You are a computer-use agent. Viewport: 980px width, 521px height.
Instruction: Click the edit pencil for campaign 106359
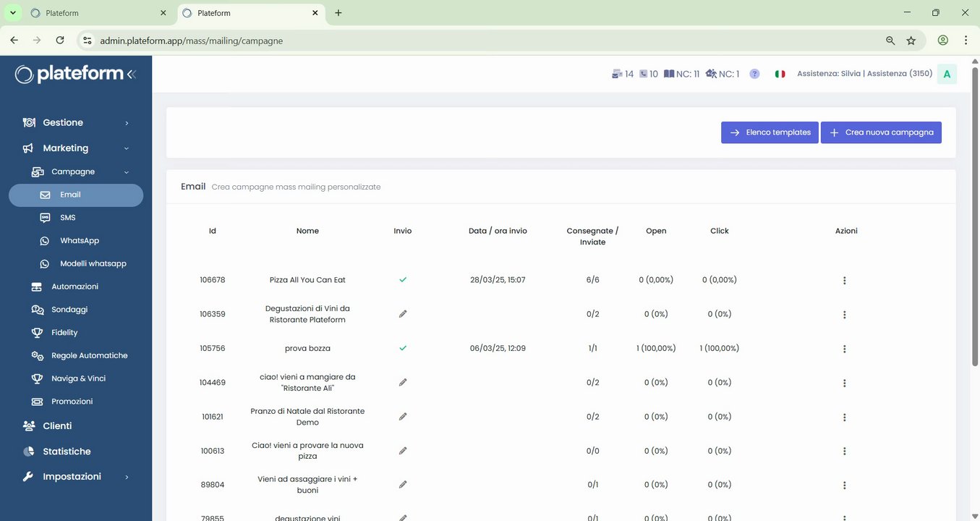click(x=403, y=314)
